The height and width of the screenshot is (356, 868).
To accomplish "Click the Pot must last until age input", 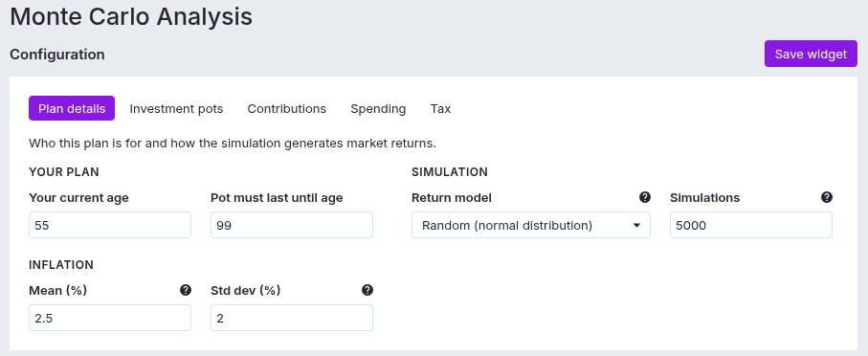I will click(292, 225).
